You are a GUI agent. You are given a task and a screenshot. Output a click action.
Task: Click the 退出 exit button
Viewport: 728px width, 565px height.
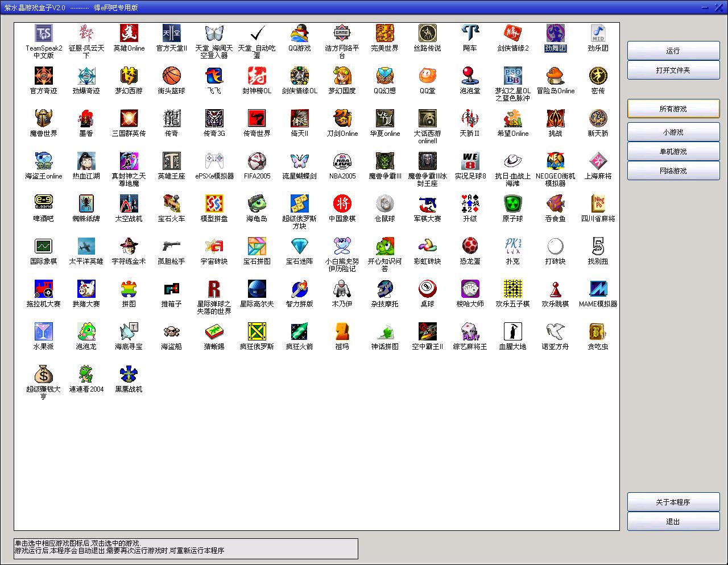click(673, 521)
